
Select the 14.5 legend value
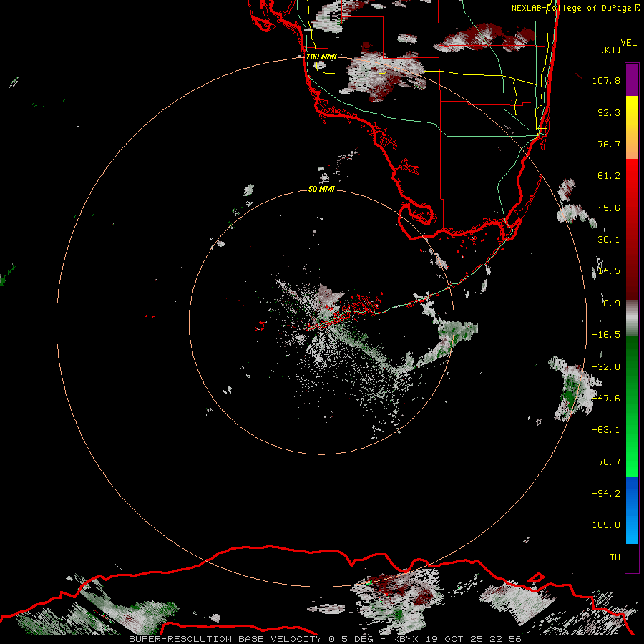609,271
